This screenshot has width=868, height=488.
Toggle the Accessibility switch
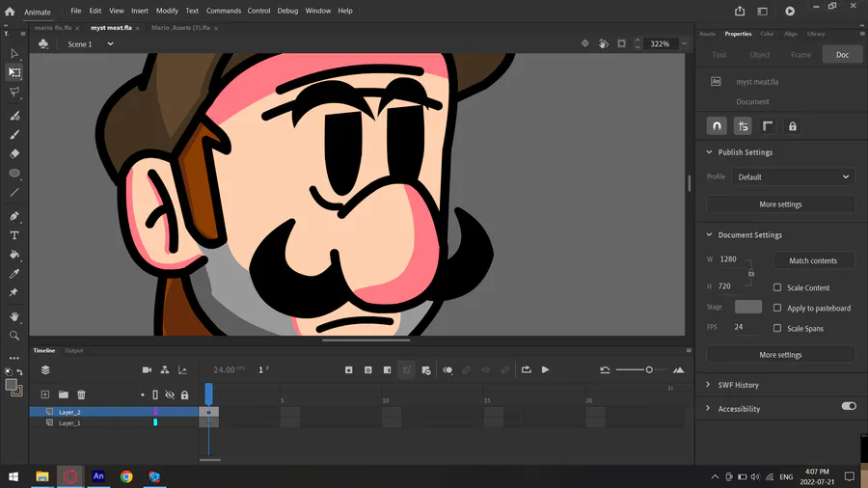849,406
